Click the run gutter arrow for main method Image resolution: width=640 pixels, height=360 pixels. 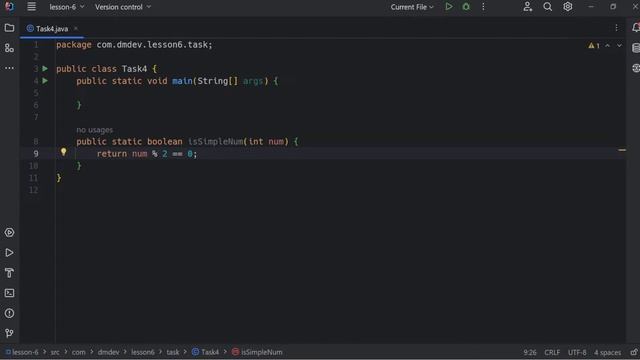[45, 81]
